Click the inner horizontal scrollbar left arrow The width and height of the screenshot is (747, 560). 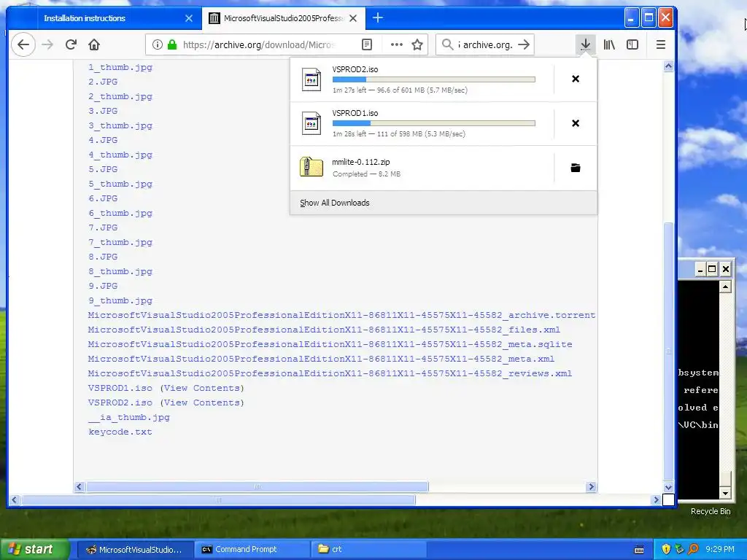(80, 486)
